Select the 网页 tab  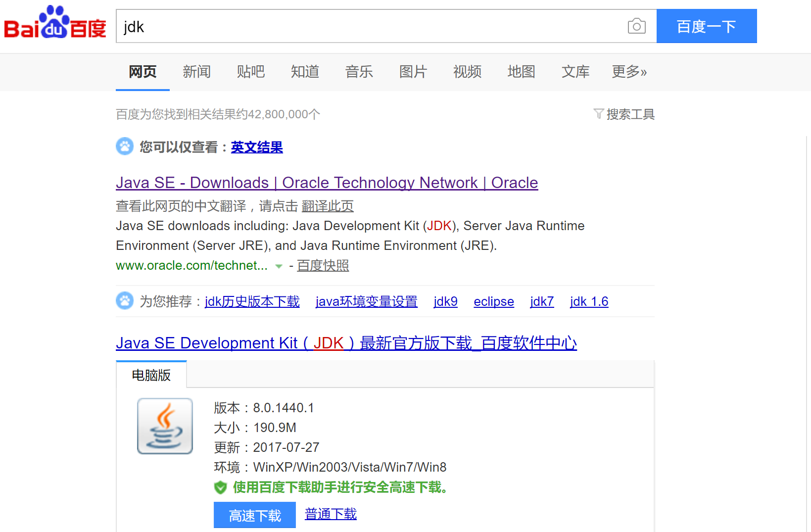click(x=143, y=72)
